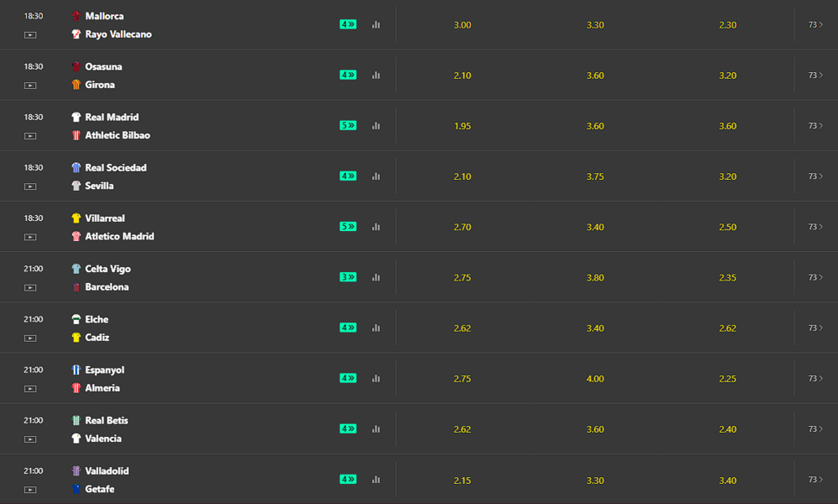The width and height of the screenshot is (838, 504).
Task: Expand 73 more markets for Mallorca match
Action: [815, 25]
